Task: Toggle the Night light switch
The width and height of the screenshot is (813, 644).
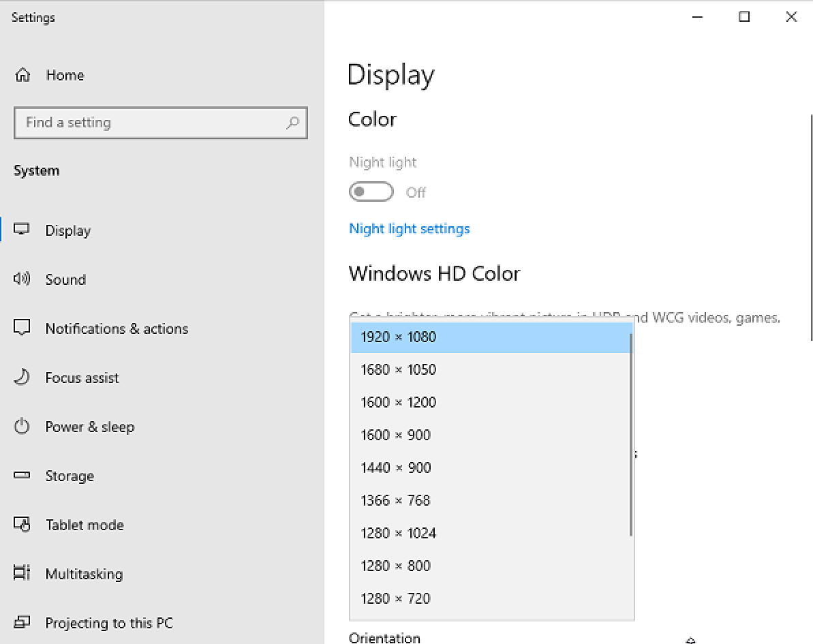Action: click(371, 192)
